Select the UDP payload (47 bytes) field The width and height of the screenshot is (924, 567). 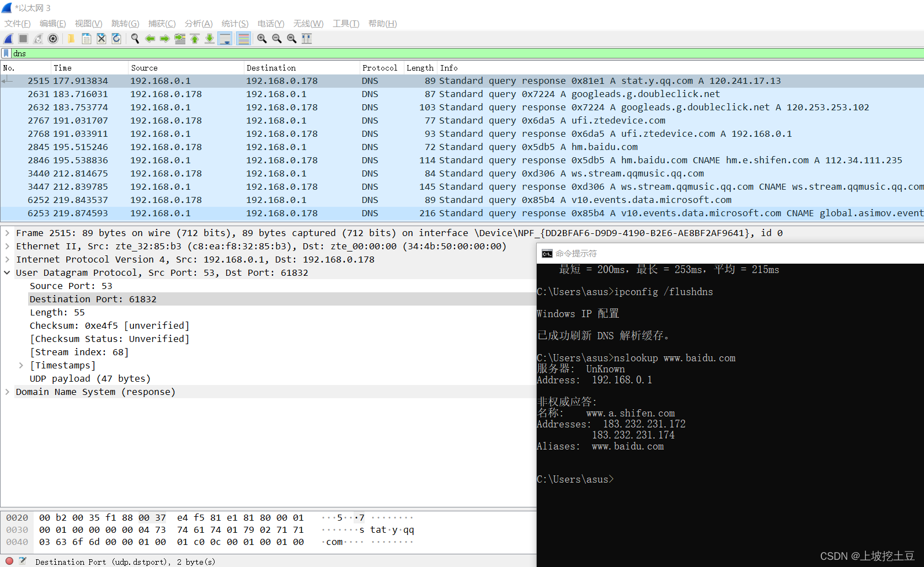click(x=90, y=378)
